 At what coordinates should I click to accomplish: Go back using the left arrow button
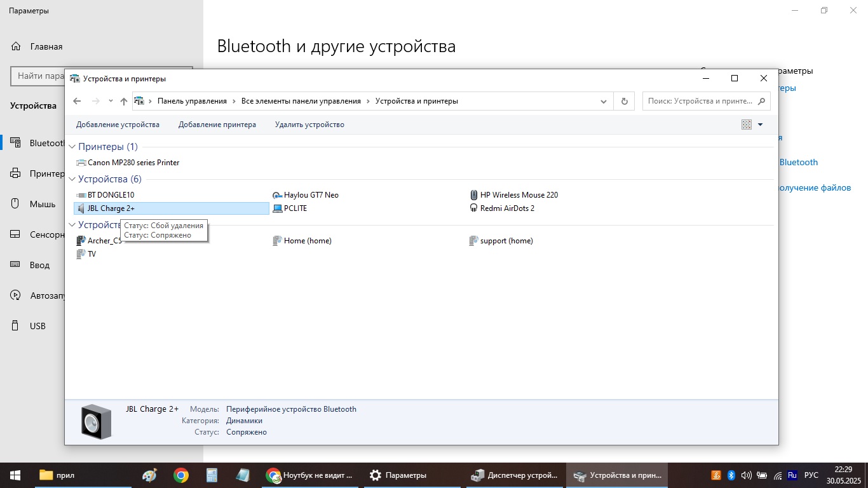click(77, 101)
